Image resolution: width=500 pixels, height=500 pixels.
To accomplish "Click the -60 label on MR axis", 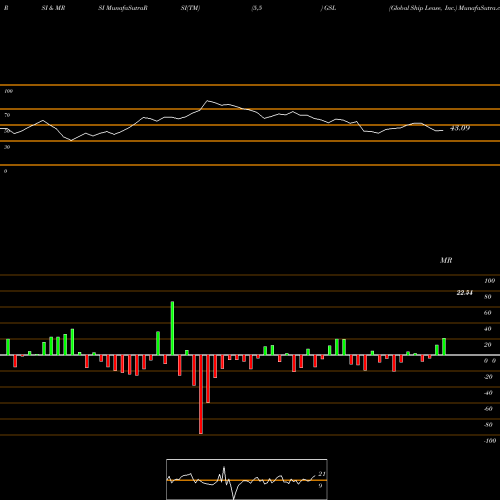I will pyautogui.click(x=488, y=409).
